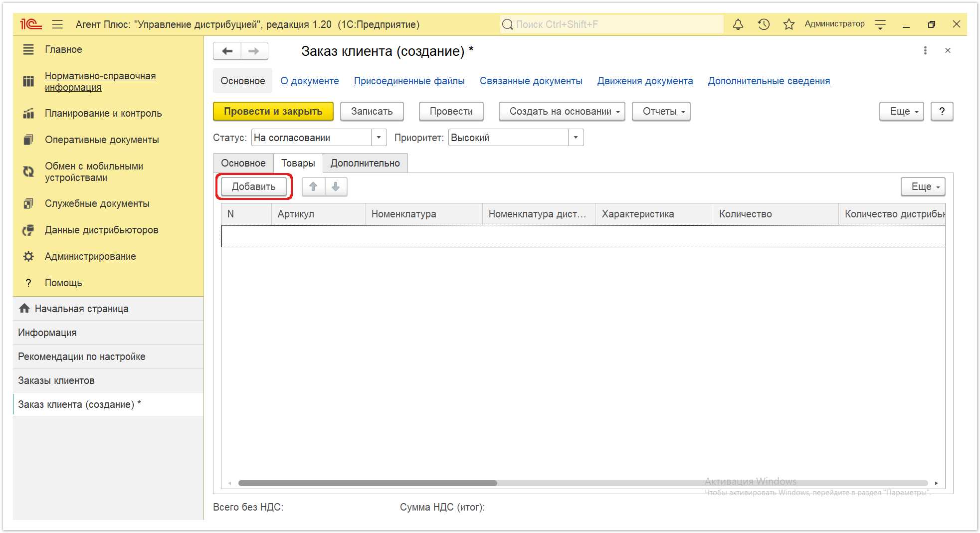Expand the Приоритет dropdown list
Image resolution: width=980 pixels, height=533 pixels.
tap(576, 138)
